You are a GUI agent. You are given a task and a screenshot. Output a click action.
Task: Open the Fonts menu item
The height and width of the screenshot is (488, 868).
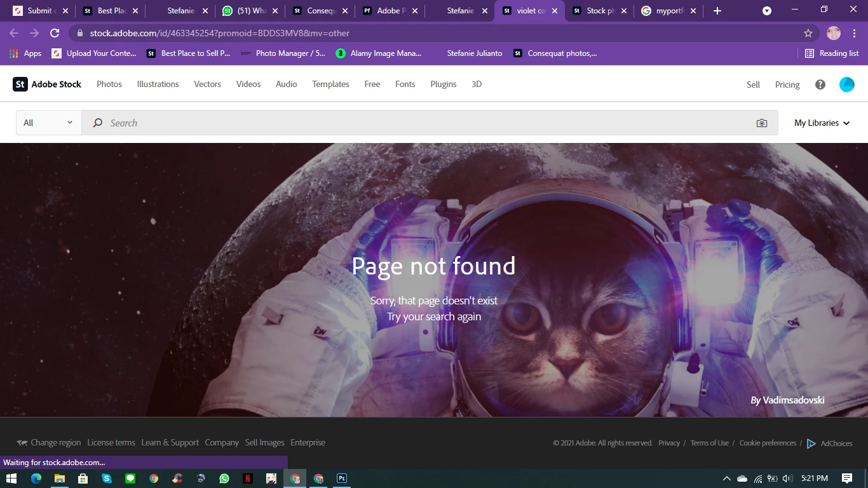pyautogui.click(x=405, y=84)
